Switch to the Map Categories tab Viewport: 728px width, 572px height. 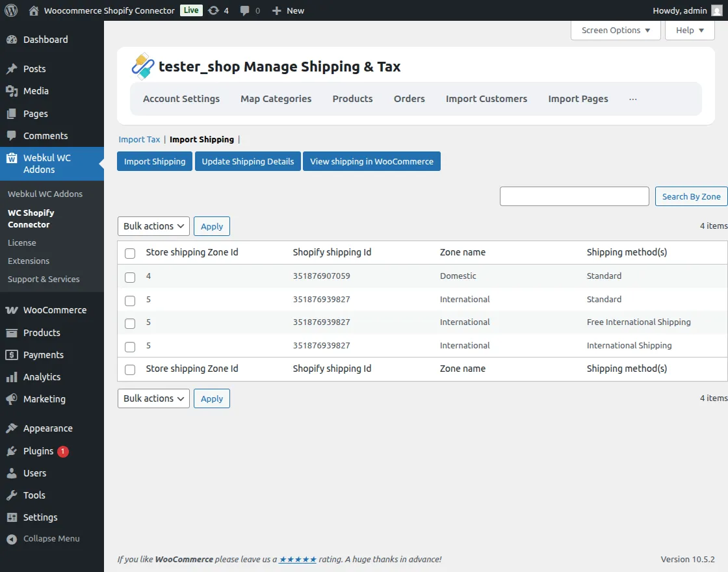click(x=276, y=99)
